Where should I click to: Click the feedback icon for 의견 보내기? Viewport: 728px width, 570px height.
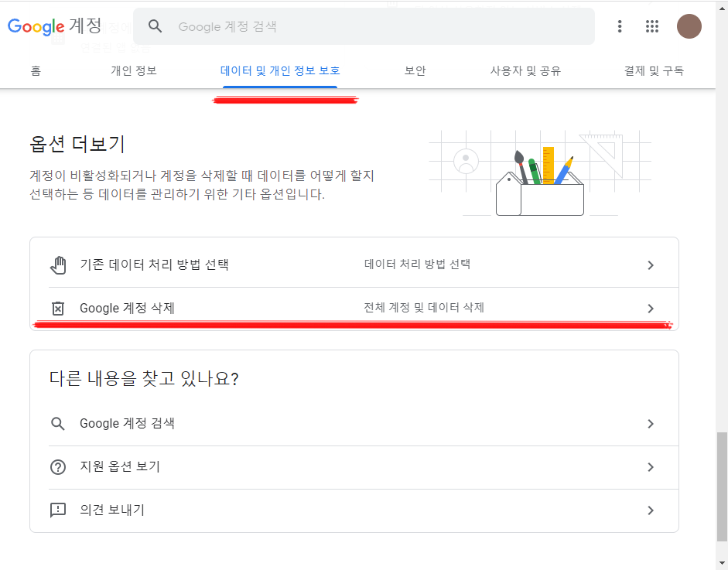click(58, 510)
